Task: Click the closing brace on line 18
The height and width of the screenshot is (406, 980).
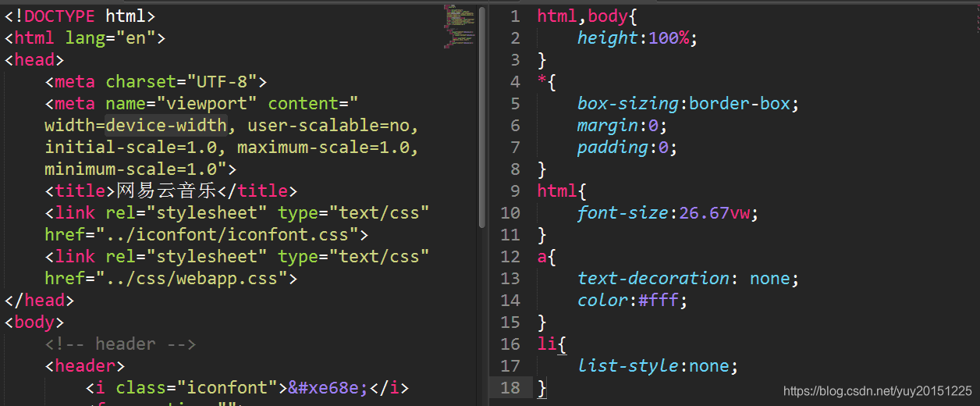Action: pyautogui.click(x=542, y=387)
